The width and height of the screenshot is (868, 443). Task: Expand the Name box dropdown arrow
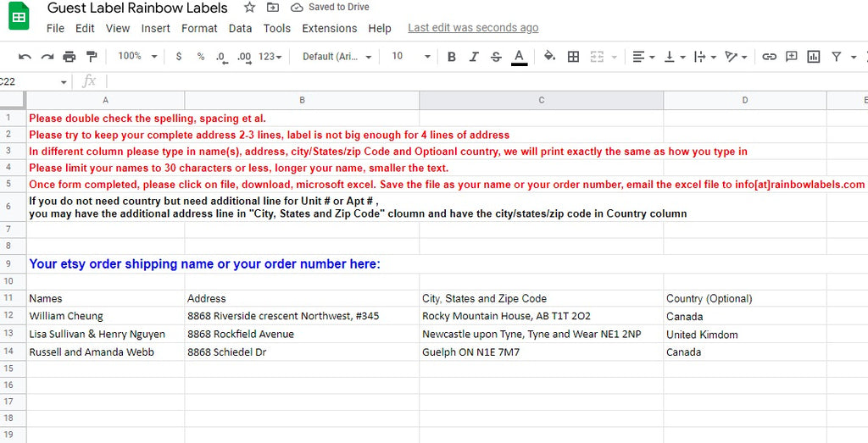pyautogui.click(x=64, y=82)
